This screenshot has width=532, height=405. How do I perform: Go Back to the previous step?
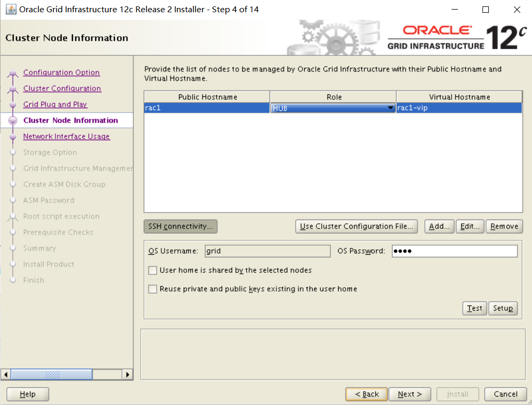[366, 394]
